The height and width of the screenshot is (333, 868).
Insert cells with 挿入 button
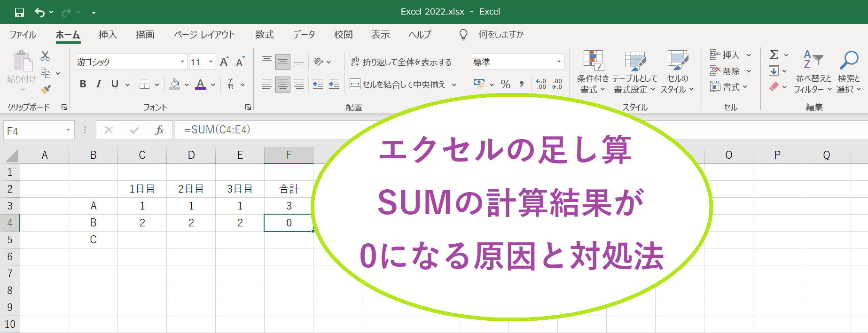click(725, 55)
